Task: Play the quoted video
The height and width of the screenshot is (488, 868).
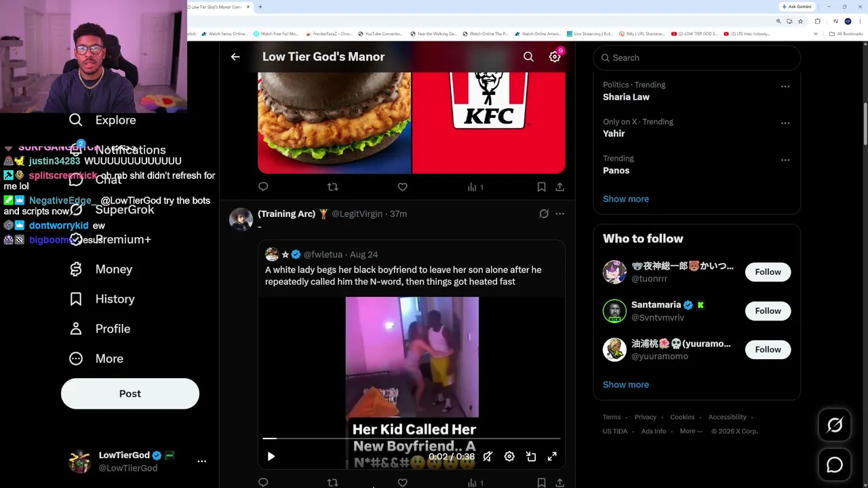Action: [x=271, y=457]
